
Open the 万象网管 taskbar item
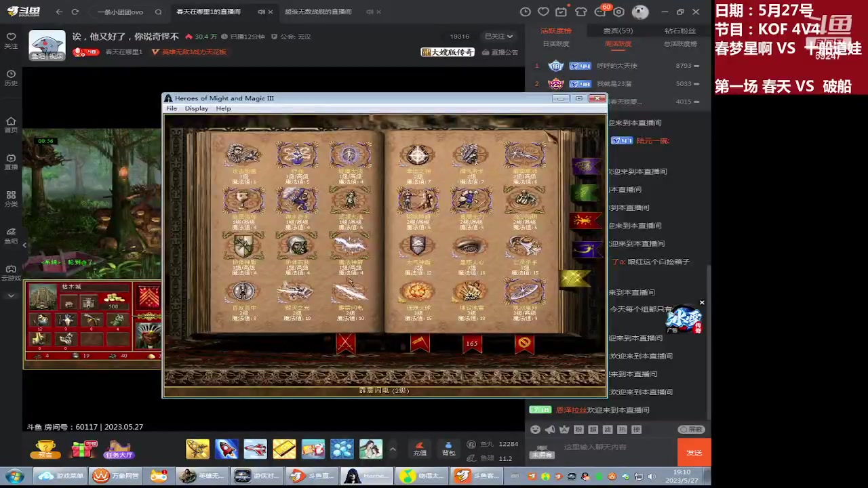click(x=117, y=476)
